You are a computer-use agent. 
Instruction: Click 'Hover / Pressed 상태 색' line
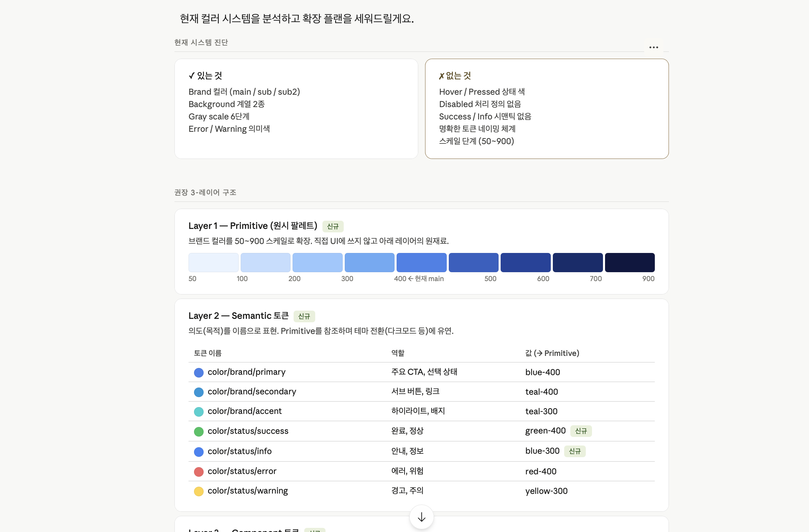coord(482,92)
